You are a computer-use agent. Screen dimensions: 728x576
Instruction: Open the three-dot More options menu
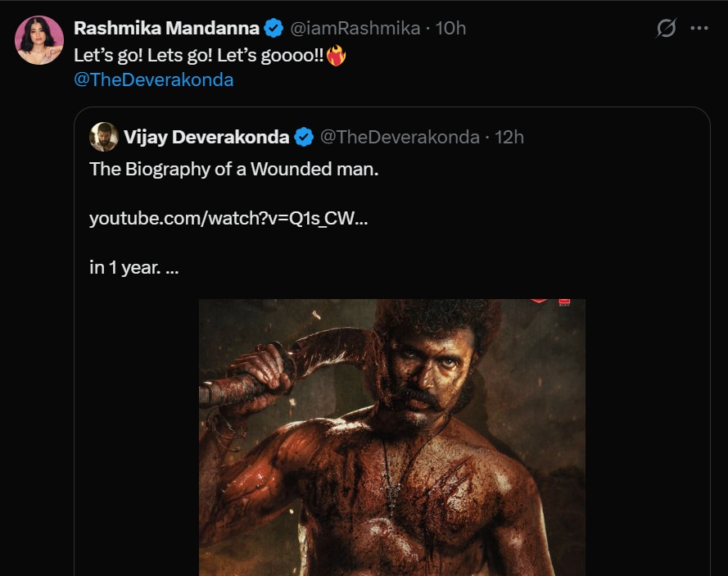pyautogui.click(x=699, y=28)
